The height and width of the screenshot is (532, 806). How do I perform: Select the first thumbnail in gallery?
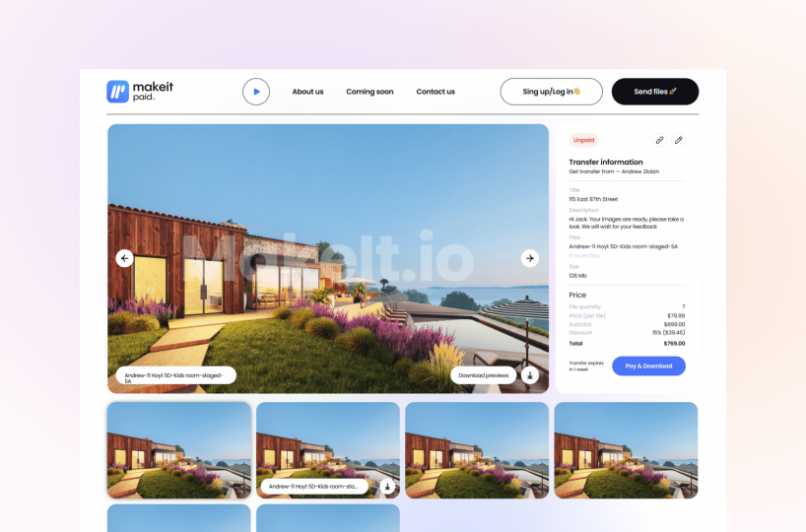(x=178, y=449)
